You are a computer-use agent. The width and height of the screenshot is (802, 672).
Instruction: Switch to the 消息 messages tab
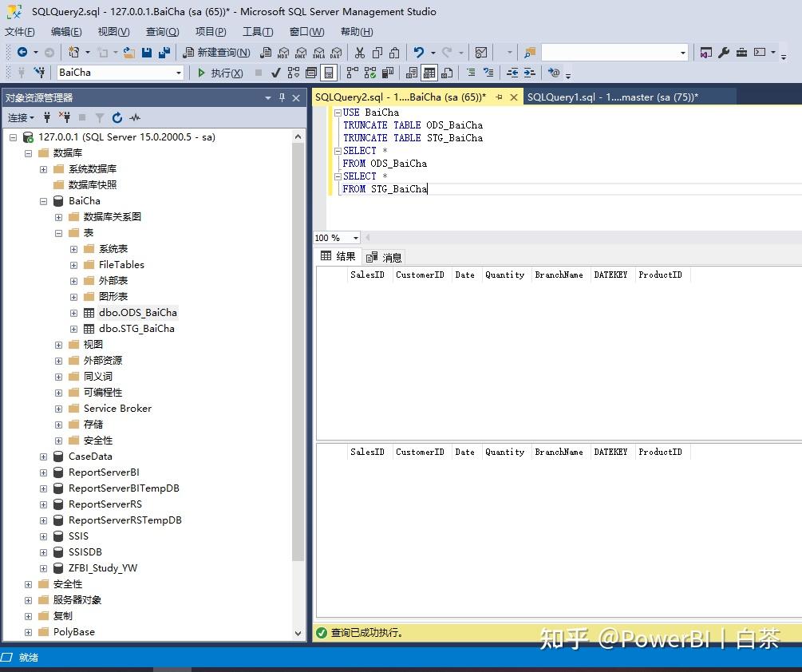click(x=384, y=257)
